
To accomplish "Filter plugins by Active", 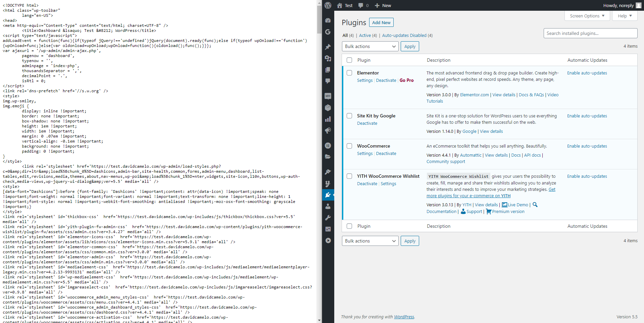I will 368,35.
